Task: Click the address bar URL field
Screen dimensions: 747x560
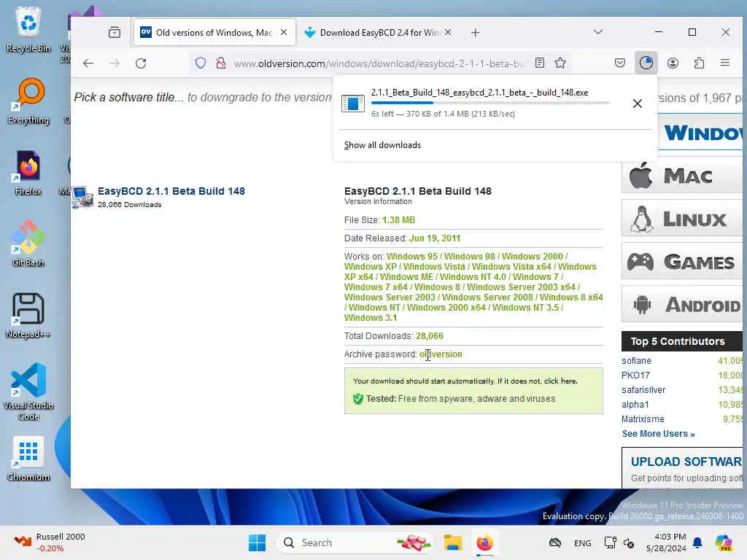Action: tap(379, 63)
